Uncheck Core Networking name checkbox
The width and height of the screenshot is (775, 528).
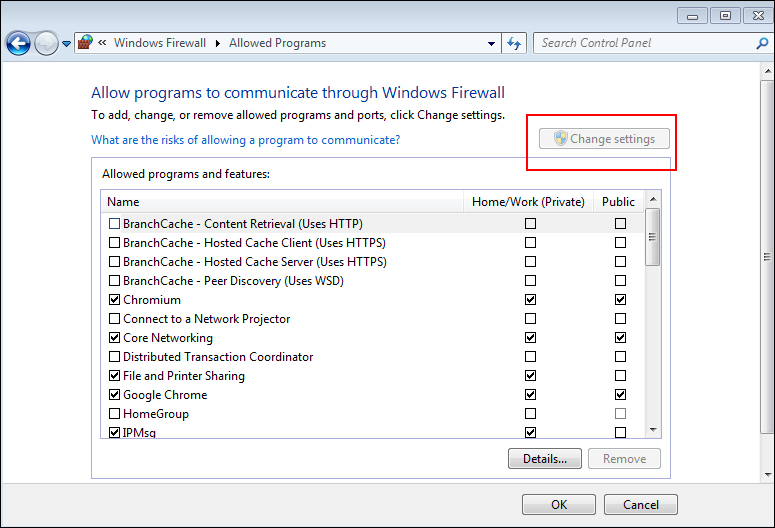click(114, 338)
